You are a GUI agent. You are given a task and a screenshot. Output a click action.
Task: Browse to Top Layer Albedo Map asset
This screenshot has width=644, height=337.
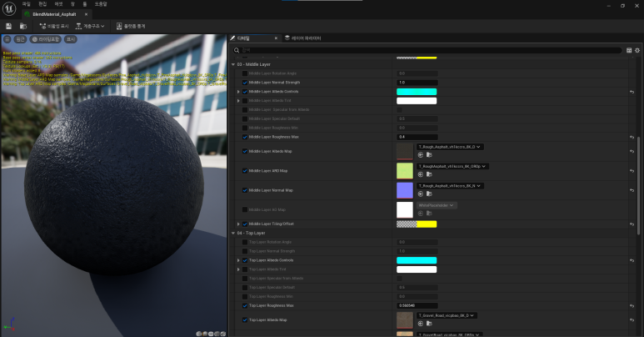coord(429,324)
